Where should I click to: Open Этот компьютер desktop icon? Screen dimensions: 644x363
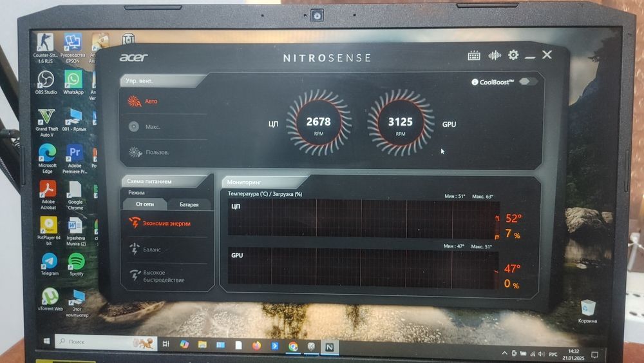point(77,304)
